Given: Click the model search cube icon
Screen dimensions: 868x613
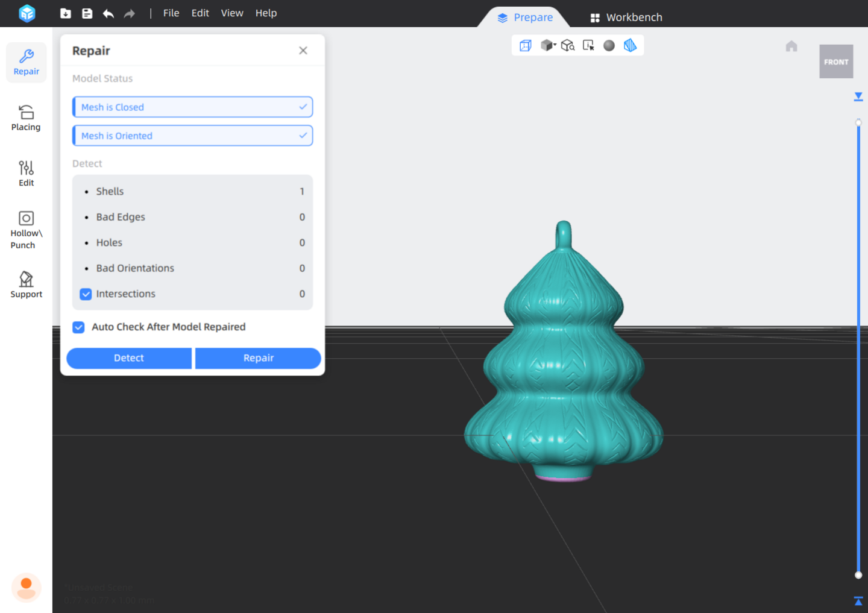Looking at the screenshot, I should point(568,46).
